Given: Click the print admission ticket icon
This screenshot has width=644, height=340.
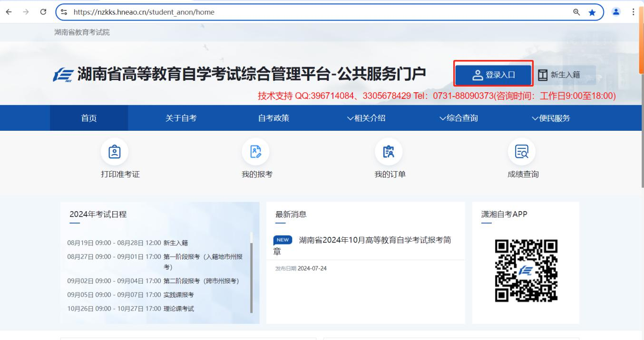Looking at the screenshot, I should [114, 152].
